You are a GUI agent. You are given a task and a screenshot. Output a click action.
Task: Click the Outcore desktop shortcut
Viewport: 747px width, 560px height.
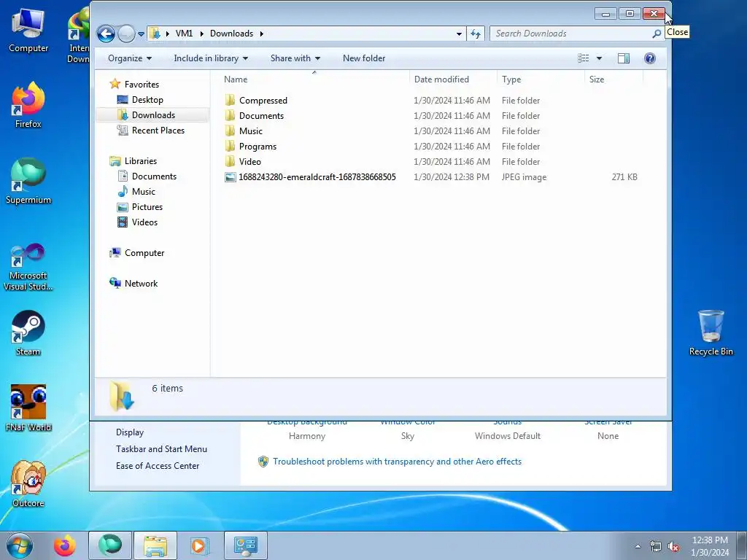28,484
